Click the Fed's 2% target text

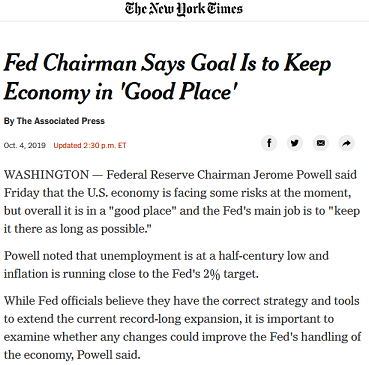(215, 274)
